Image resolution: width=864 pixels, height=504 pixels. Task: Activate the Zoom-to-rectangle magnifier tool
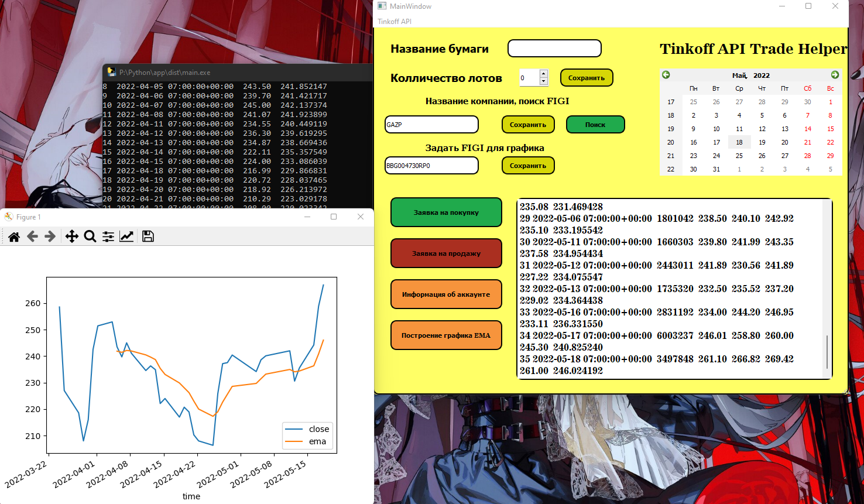[89, 236]
